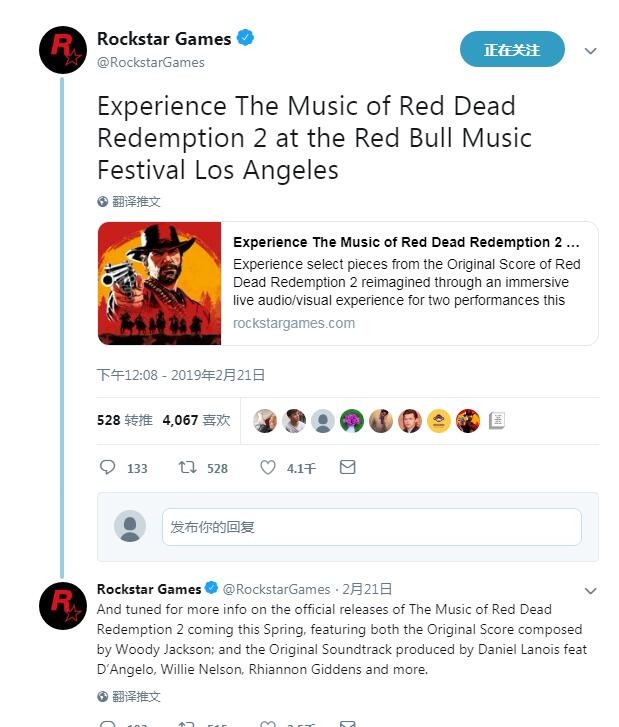
Task: Like the tweet via the heart icon
Action: click(x=268, y=467)
